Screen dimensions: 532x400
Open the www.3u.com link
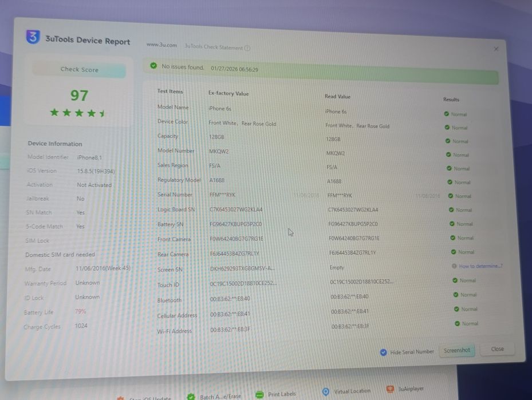pyautogui.click(x=161, y=45)
